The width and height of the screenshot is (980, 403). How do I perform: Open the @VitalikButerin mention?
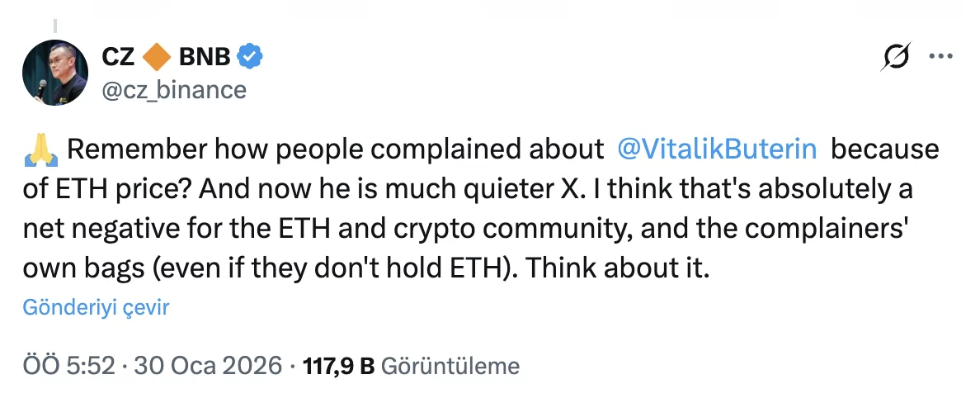[x=717, y=149]
